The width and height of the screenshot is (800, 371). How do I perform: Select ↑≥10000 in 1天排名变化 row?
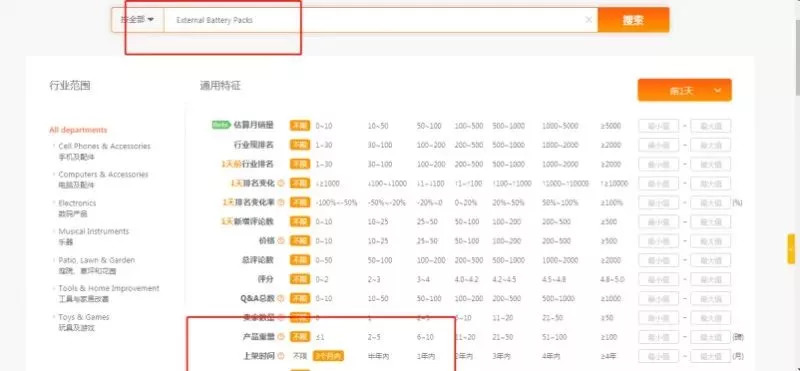point(614,183)
